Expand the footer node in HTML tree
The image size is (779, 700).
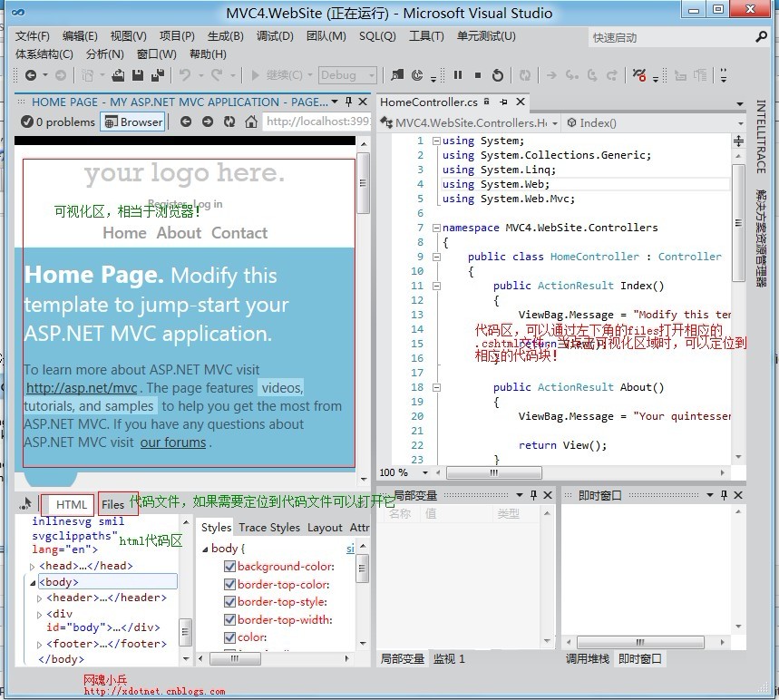click(x=40, y=645)
